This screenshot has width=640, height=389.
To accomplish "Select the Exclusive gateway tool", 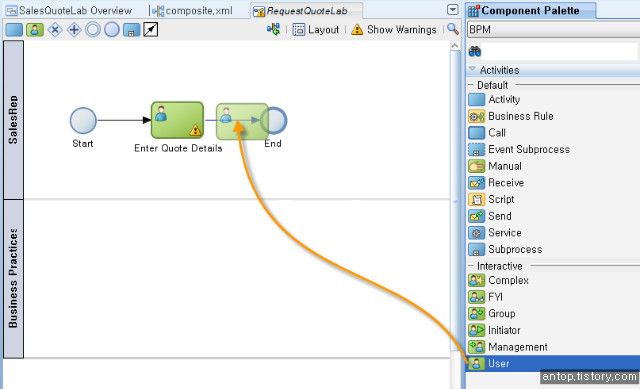I will pos(55,30).
